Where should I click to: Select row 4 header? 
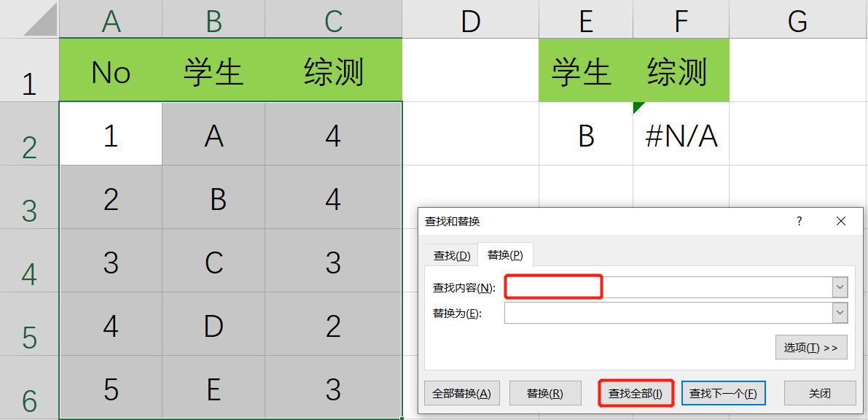[29, 260]
